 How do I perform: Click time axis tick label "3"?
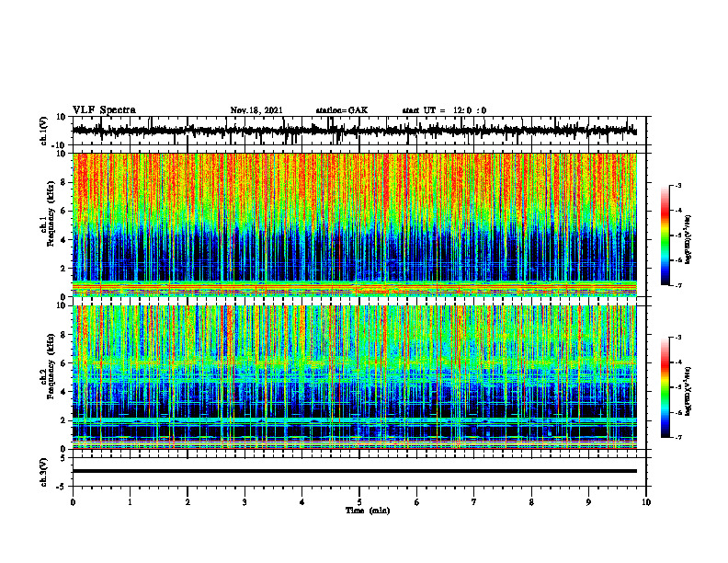[x=245, y=502]
